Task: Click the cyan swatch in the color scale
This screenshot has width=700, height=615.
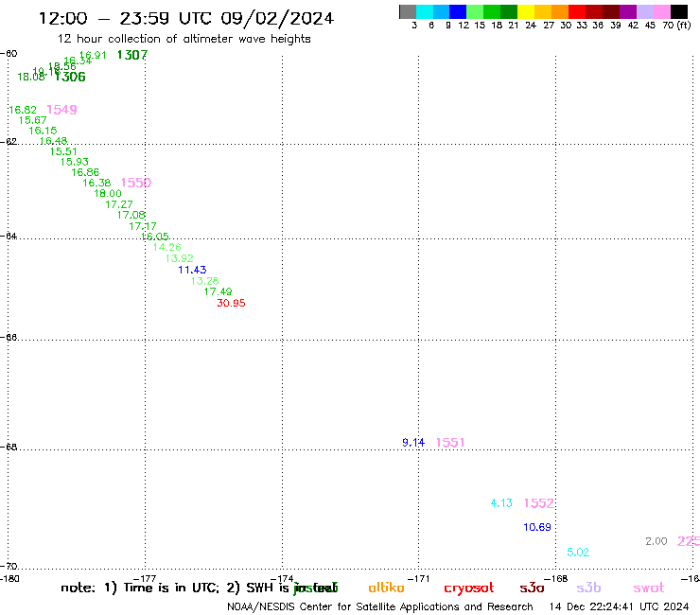Action: (425, 11)
